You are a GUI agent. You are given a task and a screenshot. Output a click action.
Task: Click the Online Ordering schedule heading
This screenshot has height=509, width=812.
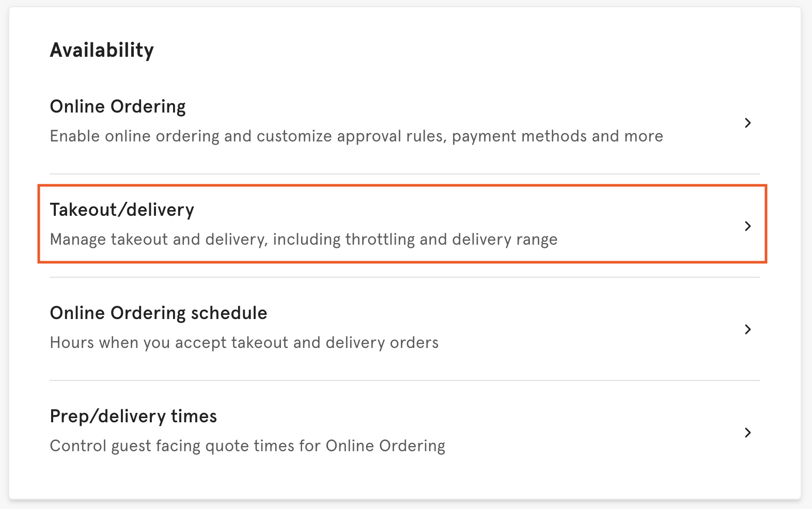coord(159,313)
